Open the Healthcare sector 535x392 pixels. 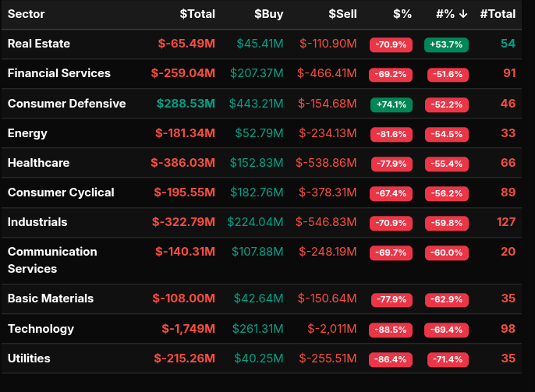pos(38,163)
